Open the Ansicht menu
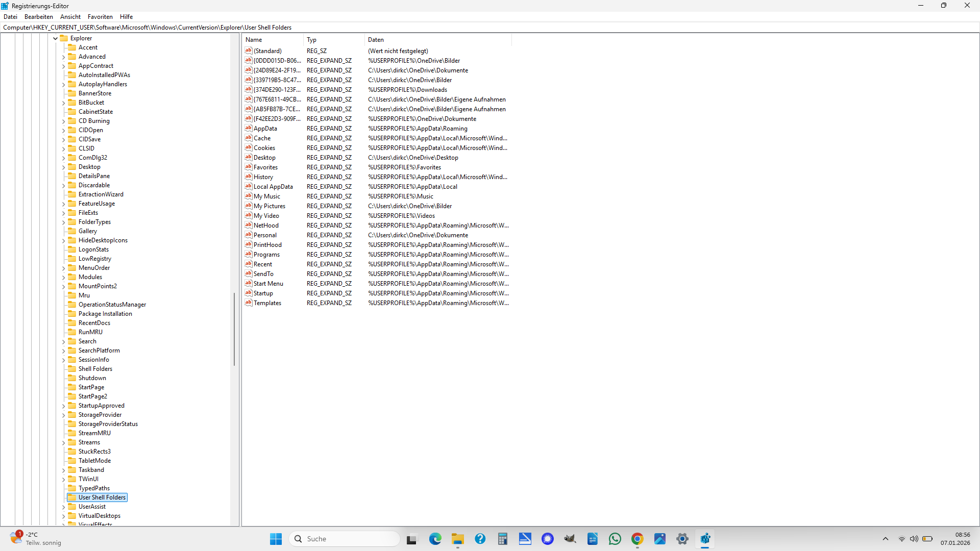980x551 pixels. [x=70, y=17]
